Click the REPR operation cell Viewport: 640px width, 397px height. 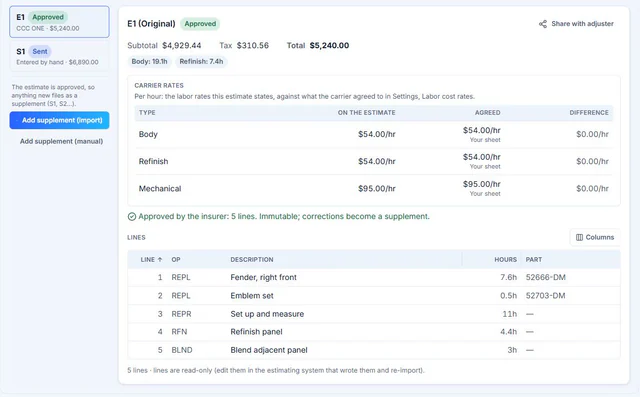[181, 314]
